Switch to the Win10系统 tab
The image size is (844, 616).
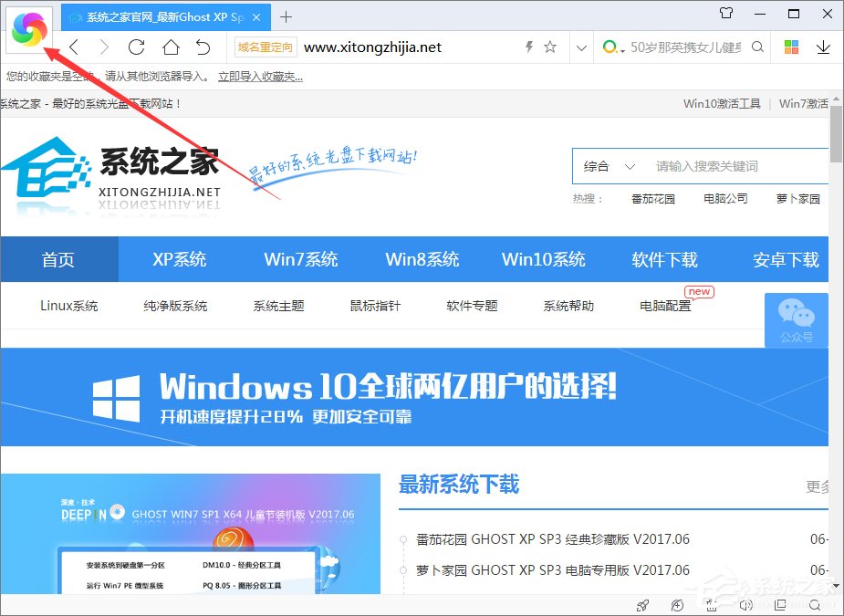pos(544,259)
